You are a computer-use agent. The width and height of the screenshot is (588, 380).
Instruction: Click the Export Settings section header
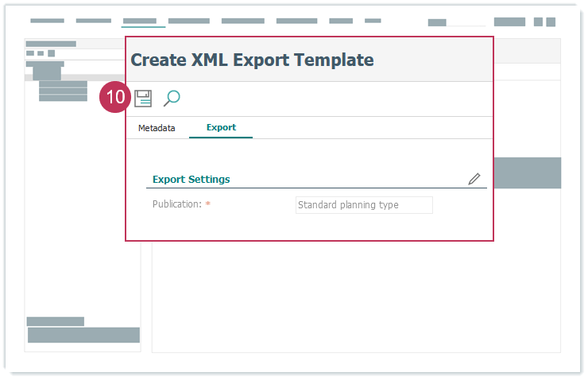click(191, 180)
